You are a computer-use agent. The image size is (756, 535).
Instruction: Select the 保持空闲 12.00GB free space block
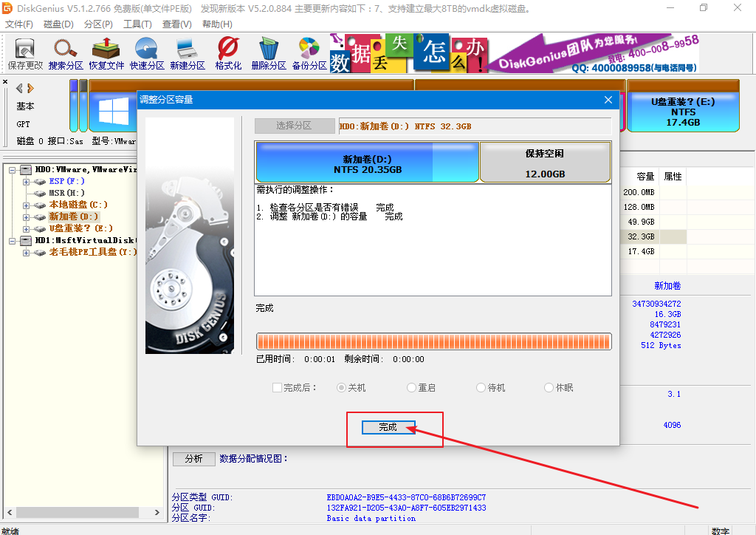pyautogui.click(x=546, y=163)
